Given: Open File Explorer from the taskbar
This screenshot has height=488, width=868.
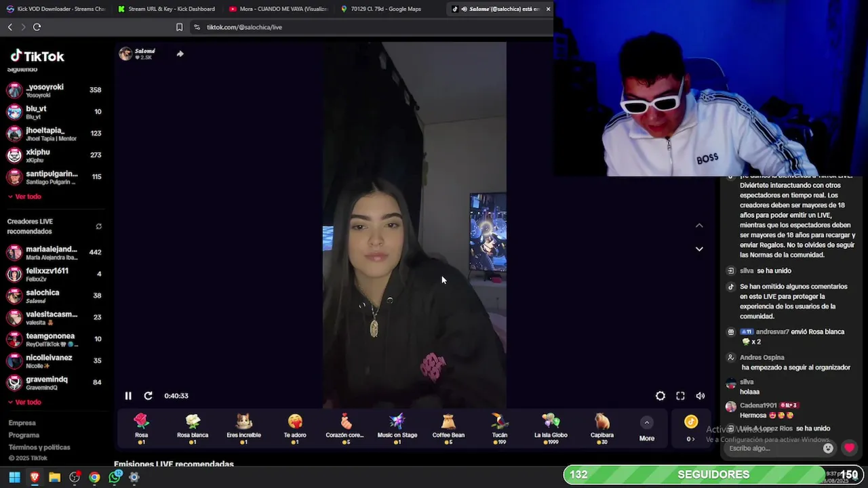Looking at the screenshot, I should tap(54, 477).
